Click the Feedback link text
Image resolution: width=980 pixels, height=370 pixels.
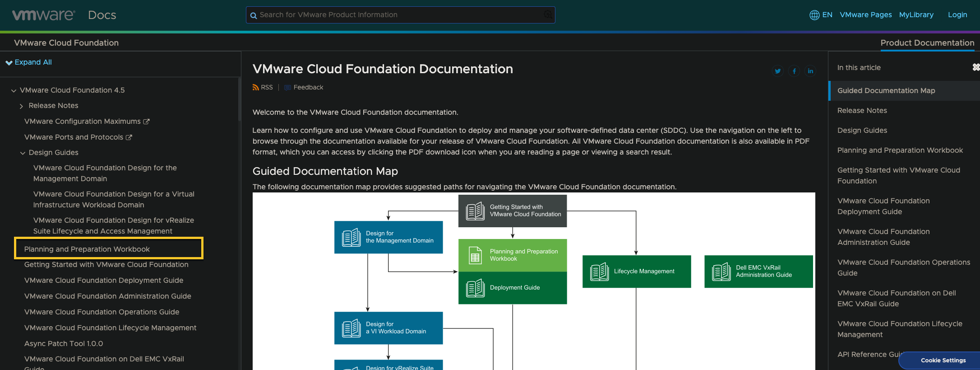point(308,87)
